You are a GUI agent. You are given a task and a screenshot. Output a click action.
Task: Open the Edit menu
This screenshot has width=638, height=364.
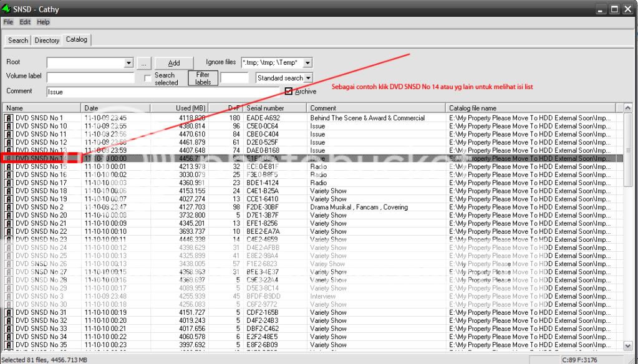(25, 22)
